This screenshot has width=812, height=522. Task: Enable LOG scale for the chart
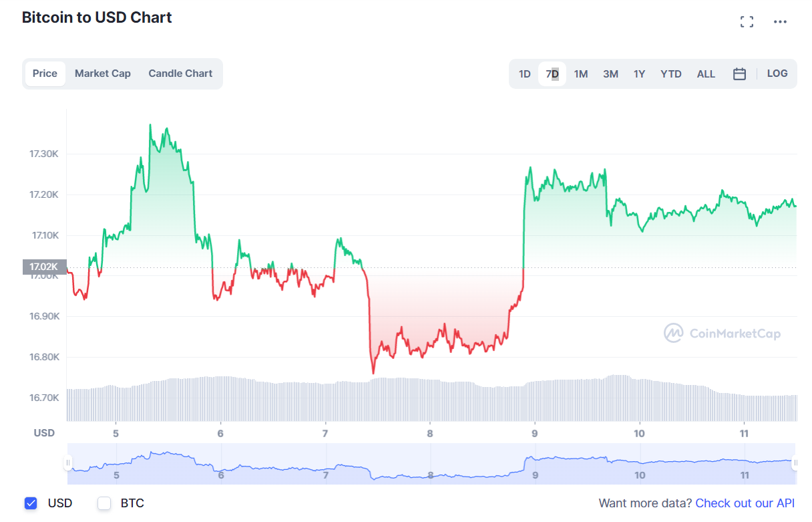point(777,74)
